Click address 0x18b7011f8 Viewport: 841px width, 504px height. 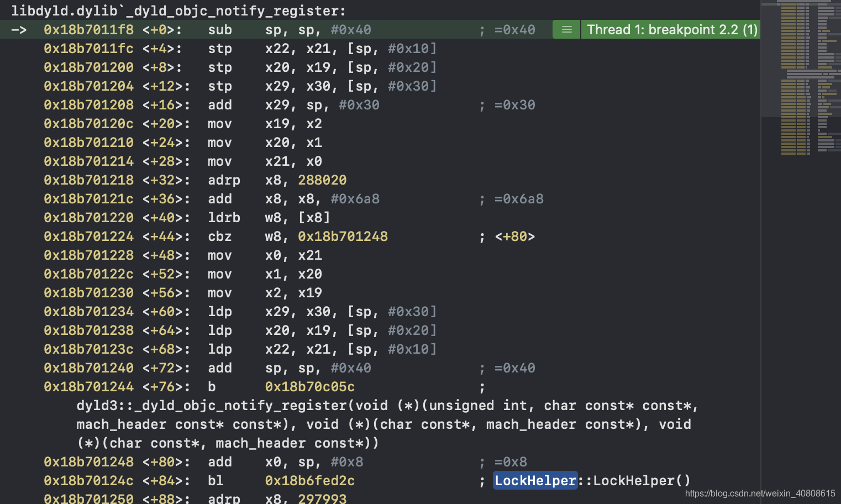[x=88, y=30]
